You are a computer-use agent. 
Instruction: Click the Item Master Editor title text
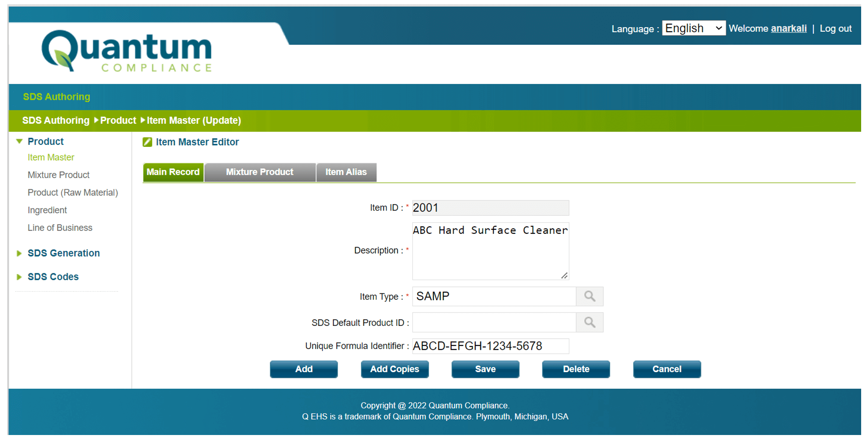click(198, 142)
